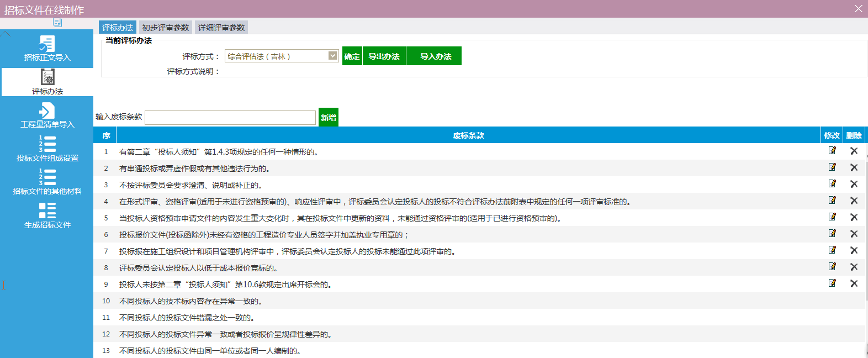The height and width of the screenshot is (358, 868).
Task: Focus the 输入废标条款 text field
Action: point(230,118)
